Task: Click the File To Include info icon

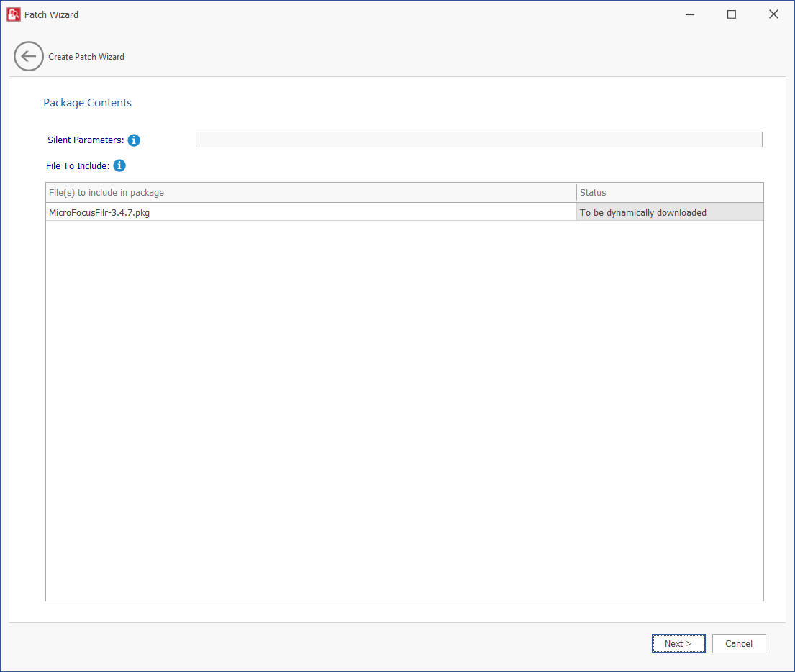Action: click(x=119, y=165)
